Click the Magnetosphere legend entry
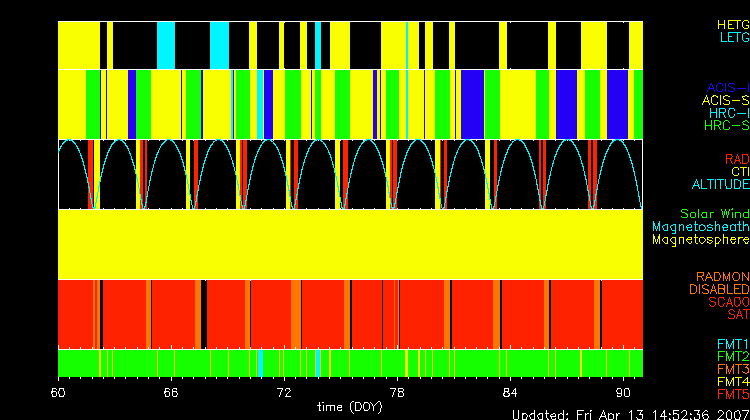This screenshot has height=420, width=750. pyautogui.click(x=700, y=240)
